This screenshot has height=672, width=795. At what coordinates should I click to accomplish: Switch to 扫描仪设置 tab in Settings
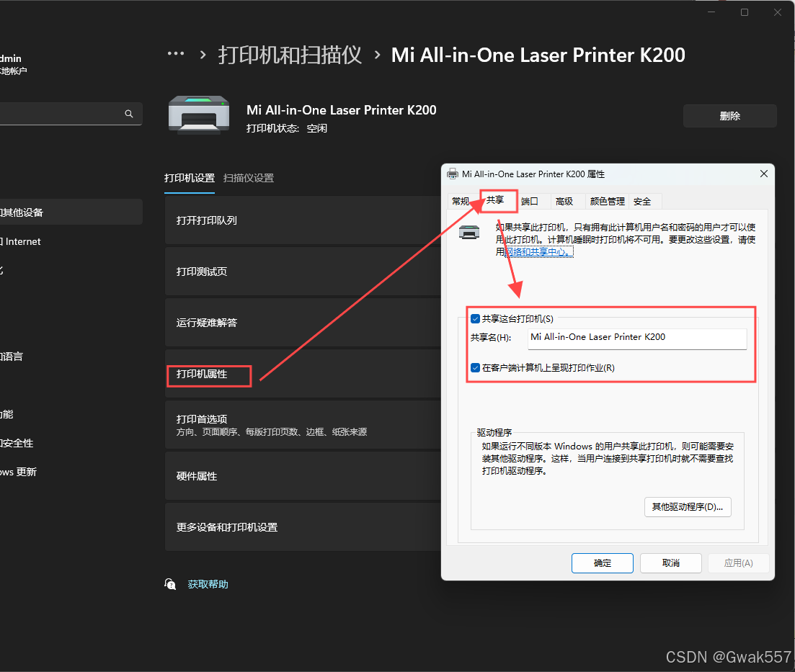click(249, 179)
